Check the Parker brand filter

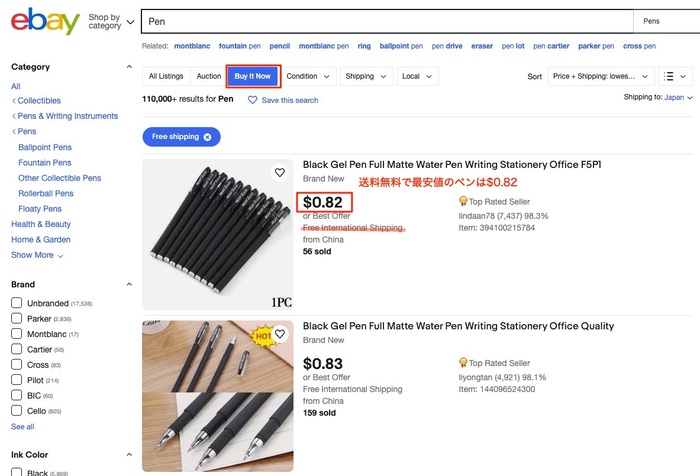(x=17, y=318)
